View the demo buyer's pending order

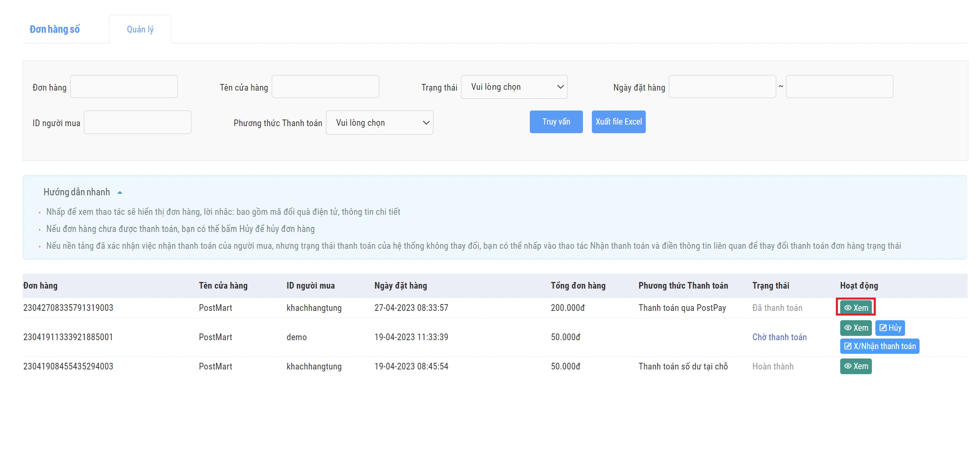tap(855, 328)
